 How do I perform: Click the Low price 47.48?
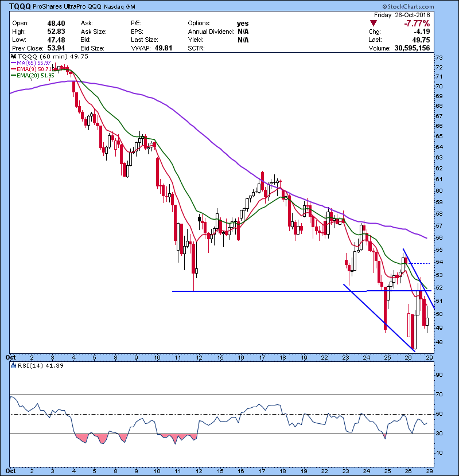click(x=56, y=40)
